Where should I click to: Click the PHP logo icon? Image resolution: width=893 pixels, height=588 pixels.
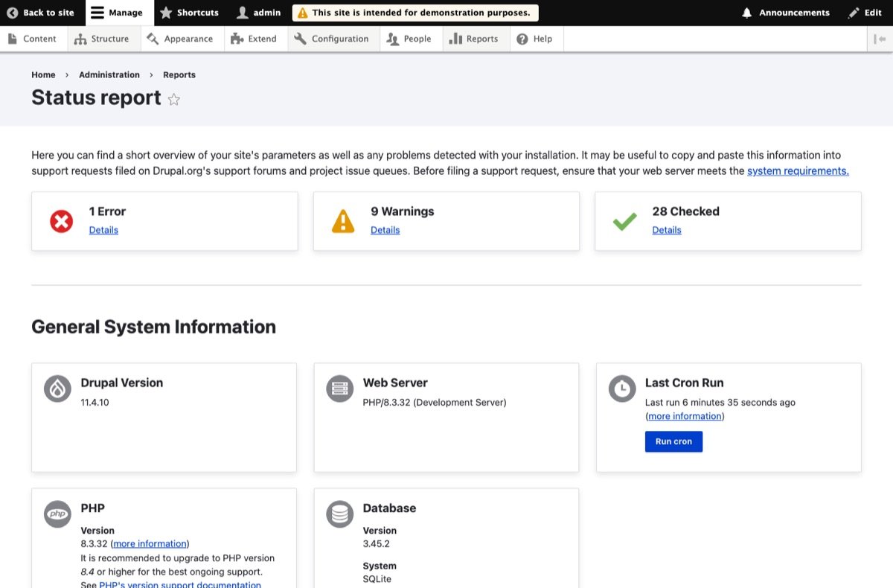[x=57, y=514]
